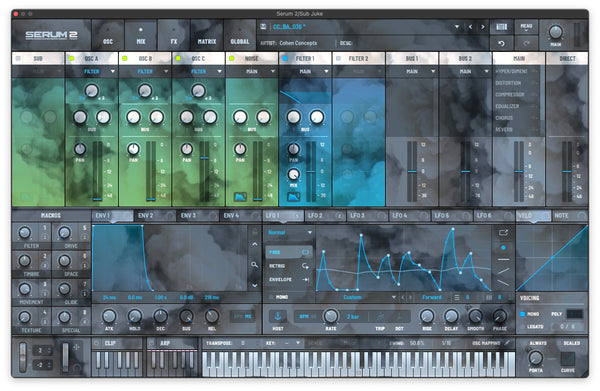Click the envelope graph up chevron
Viewport: 600px width, 391px height.
point(254,244)
